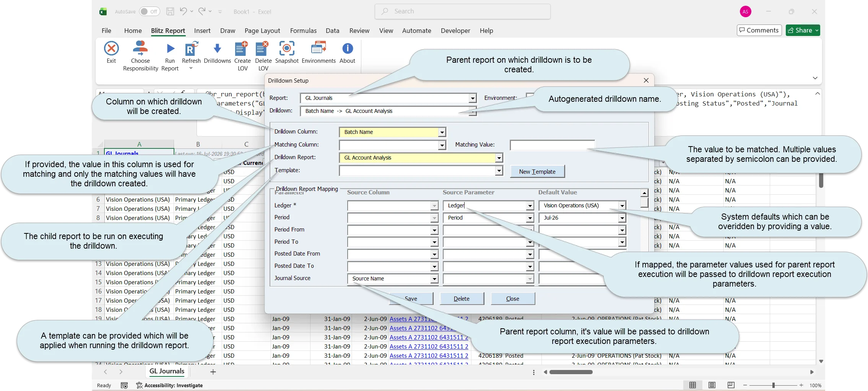868x391 pixels.
Task: Click the zoom slider handle
Action: pos(773,385)
